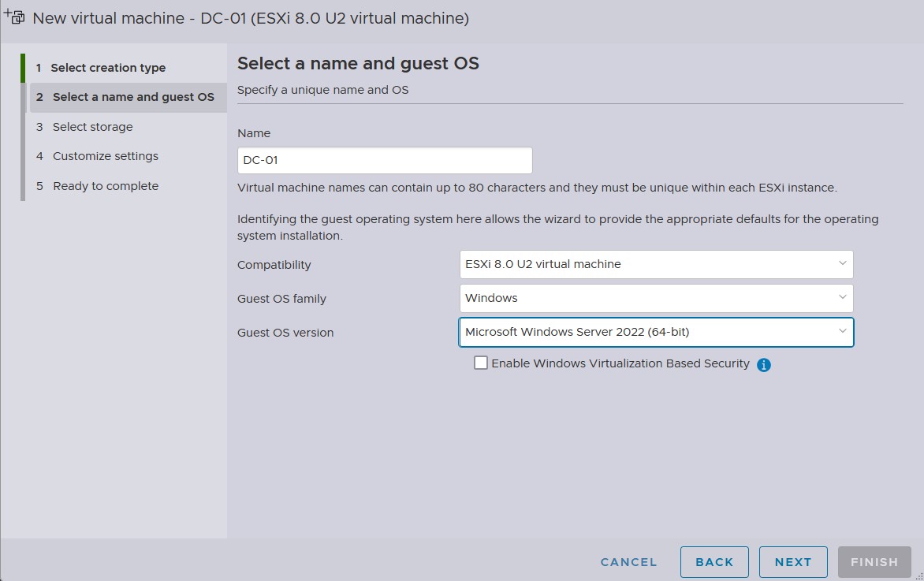Go to step 1 Select creation type
This screenshot has width=924, height=581.
point(108,68)
